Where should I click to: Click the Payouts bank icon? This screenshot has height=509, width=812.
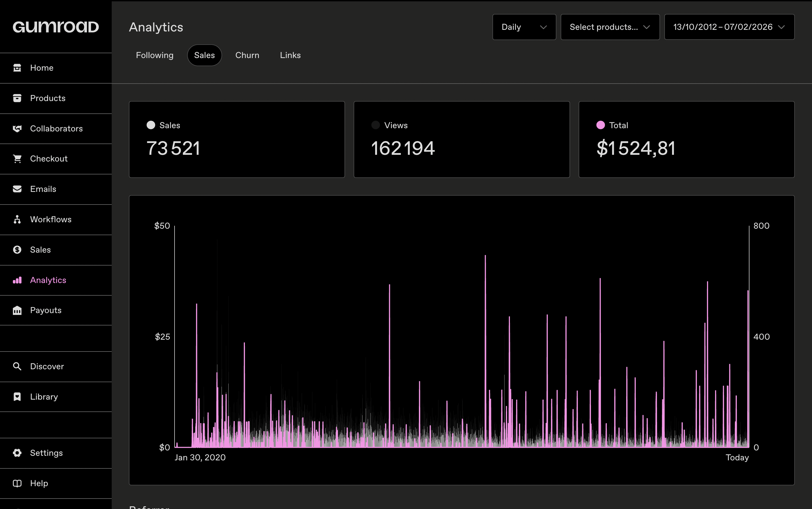click(17, 310)
